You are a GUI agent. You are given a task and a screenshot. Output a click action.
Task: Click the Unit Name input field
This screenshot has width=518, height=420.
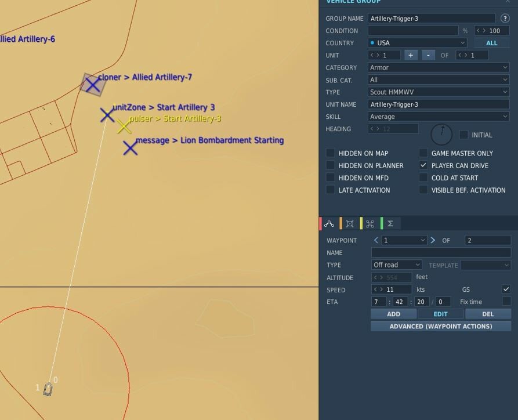439,104
